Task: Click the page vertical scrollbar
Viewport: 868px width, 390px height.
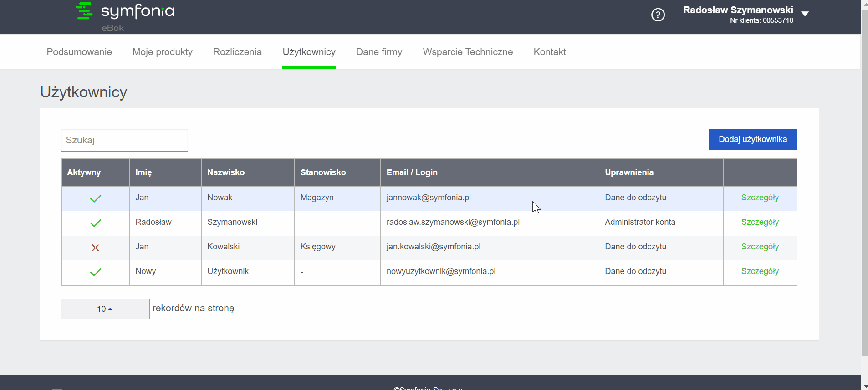Action: pyautogui.click(x=864, y=182)
